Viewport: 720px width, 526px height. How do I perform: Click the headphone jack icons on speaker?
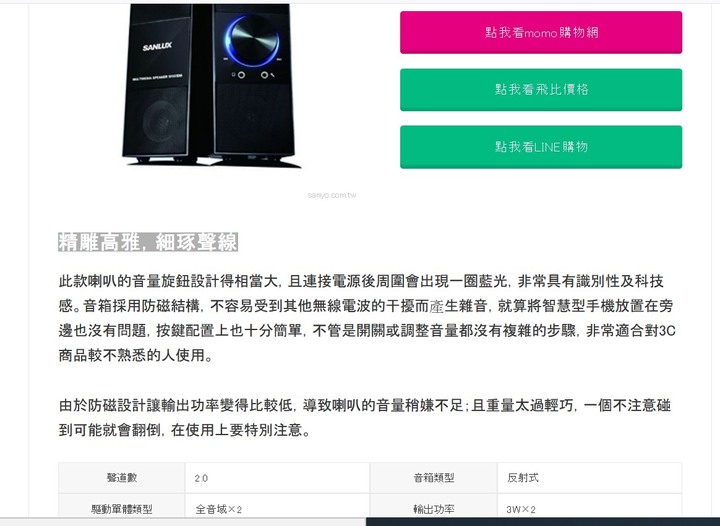tap(252, 75)
